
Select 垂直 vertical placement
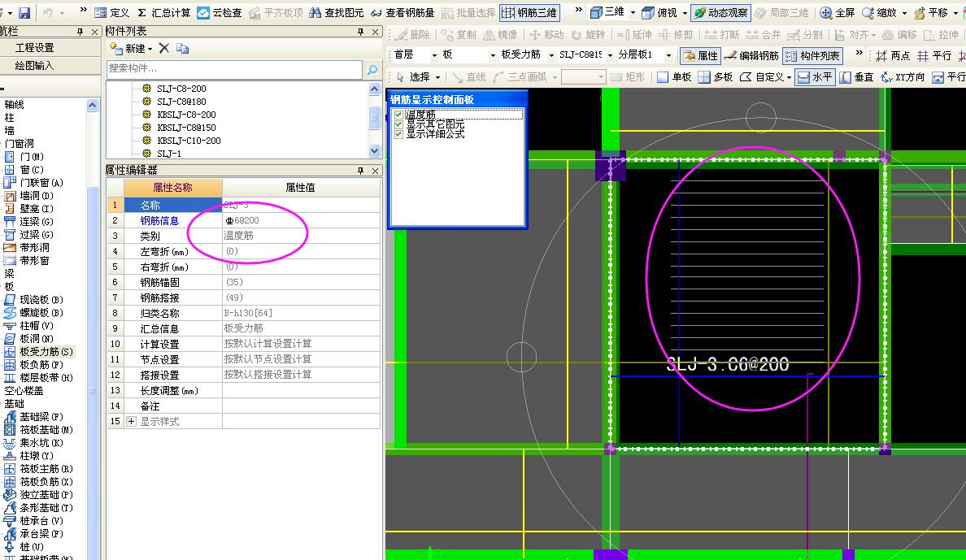856,77
